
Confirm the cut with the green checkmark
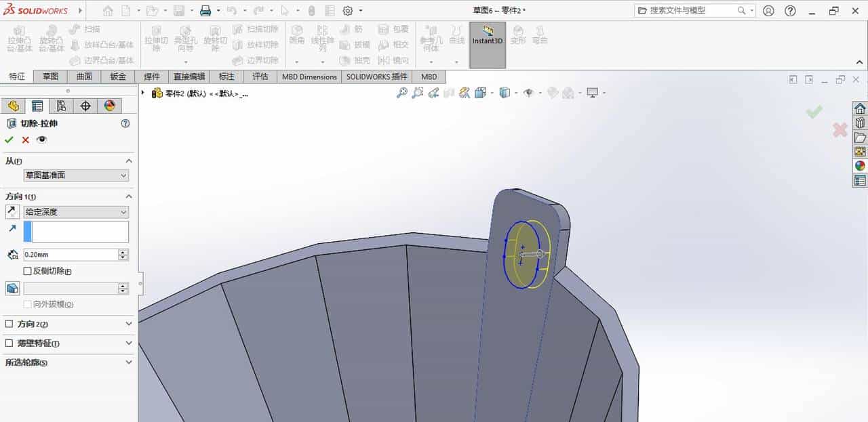[x=9, y=140]
